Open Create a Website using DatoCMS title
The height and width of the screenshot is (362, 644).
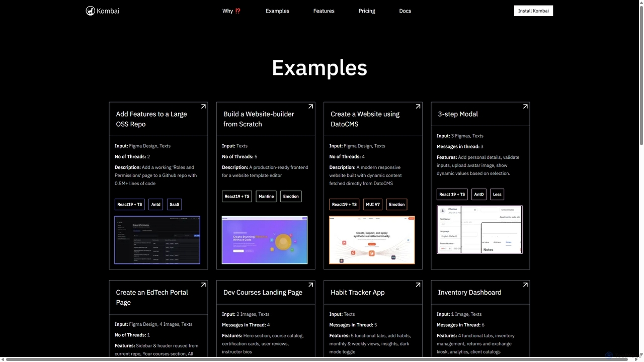point(365,119)
